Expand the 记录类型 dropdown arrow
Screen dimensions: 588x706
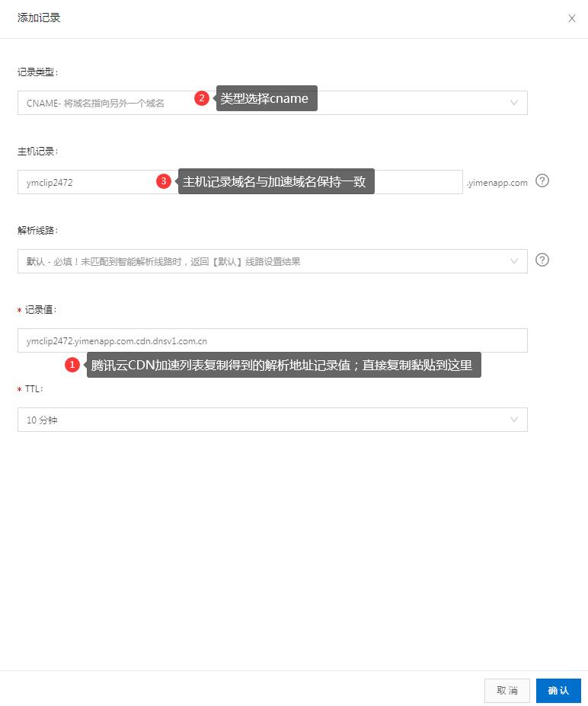[513, 103]
